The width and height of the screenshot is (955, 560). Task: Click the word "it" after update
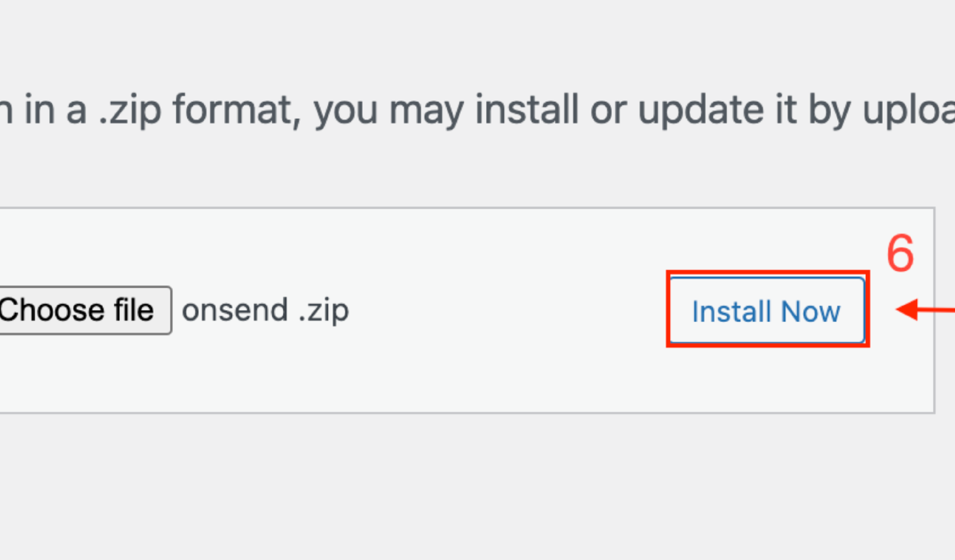786,110
